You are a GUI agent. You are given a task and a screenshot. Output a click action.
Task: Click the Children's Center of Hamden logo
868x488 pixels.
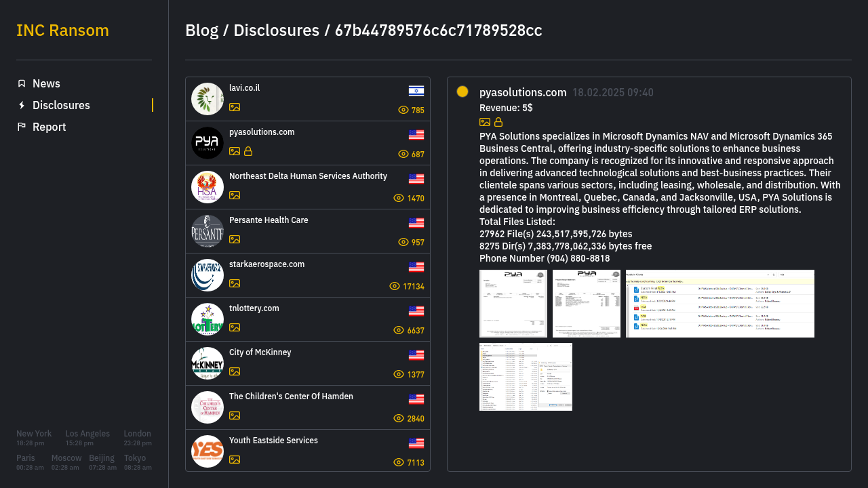pos(208,407)
